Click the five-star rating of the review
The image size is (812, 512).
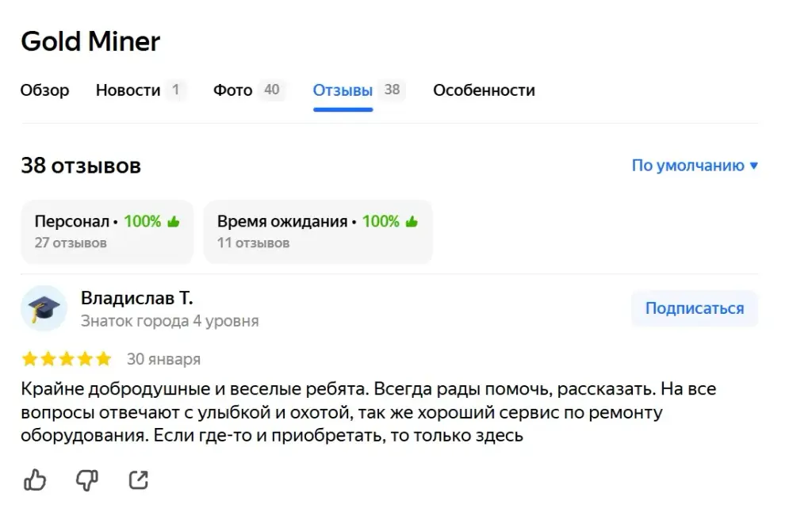[67, 359]
